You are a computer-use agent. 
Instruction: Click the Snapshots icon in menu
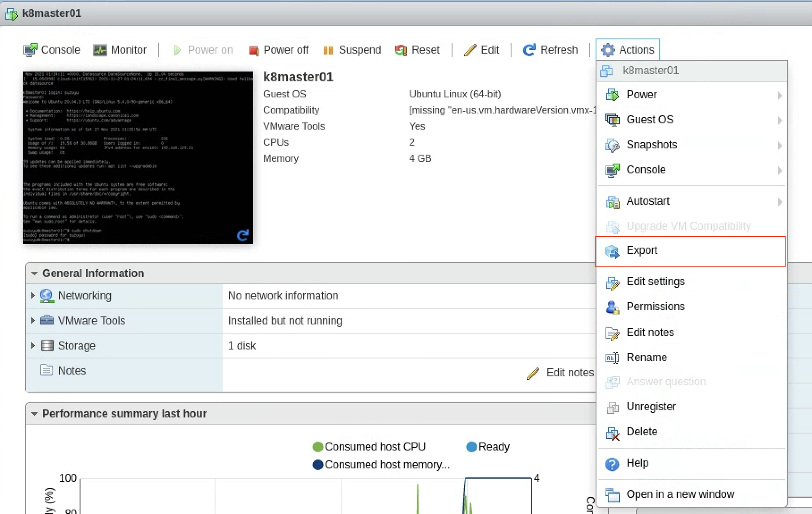612,145
